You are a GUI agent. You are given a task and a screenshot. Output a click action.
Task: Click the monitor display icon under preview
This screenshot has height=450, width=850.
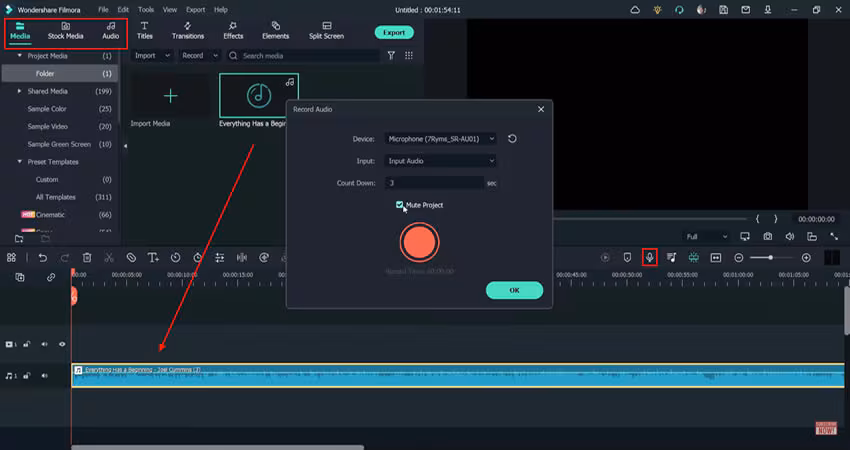745,236
